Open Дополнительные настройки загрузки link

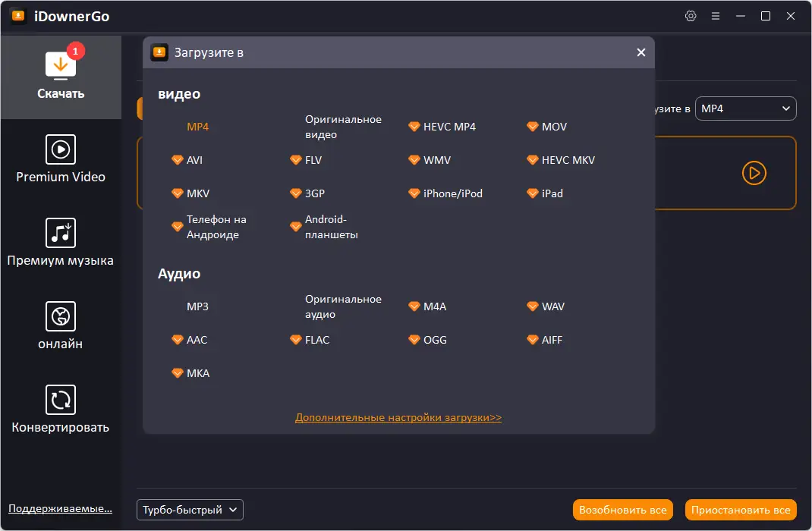[398, 417]
